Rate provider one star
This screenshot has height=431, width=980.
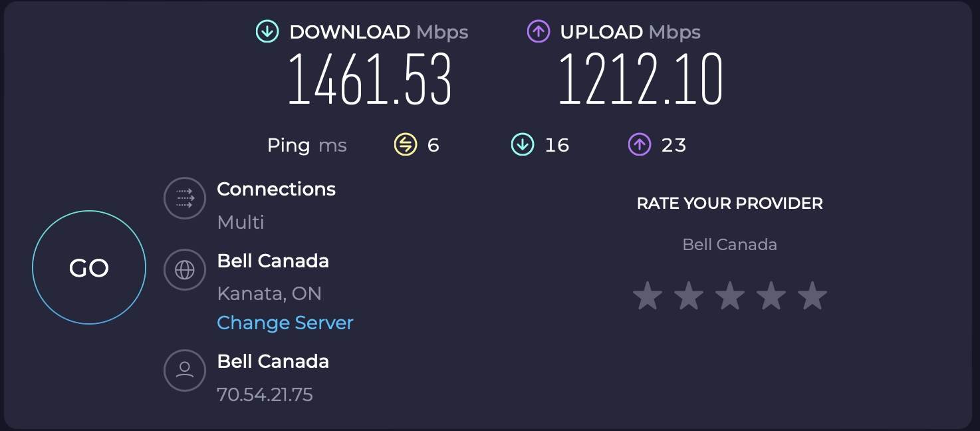tap(647, 295)
